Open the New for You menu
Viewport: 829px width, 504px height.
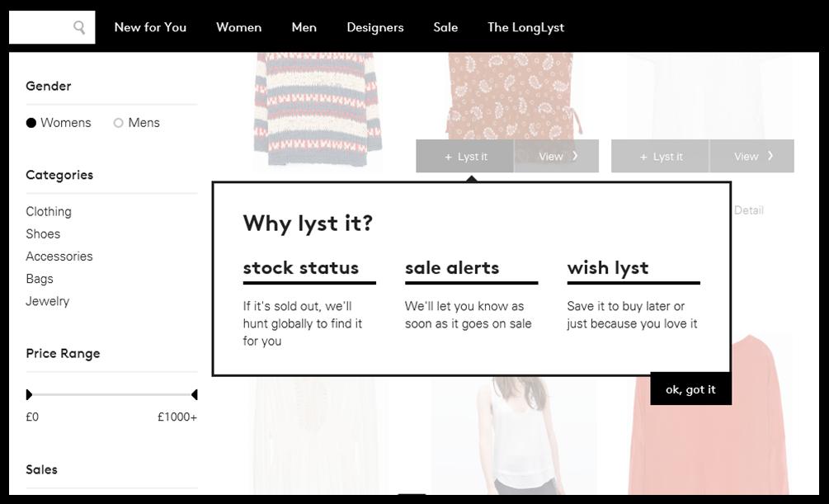pyautogui.click(x=150, y=27)
